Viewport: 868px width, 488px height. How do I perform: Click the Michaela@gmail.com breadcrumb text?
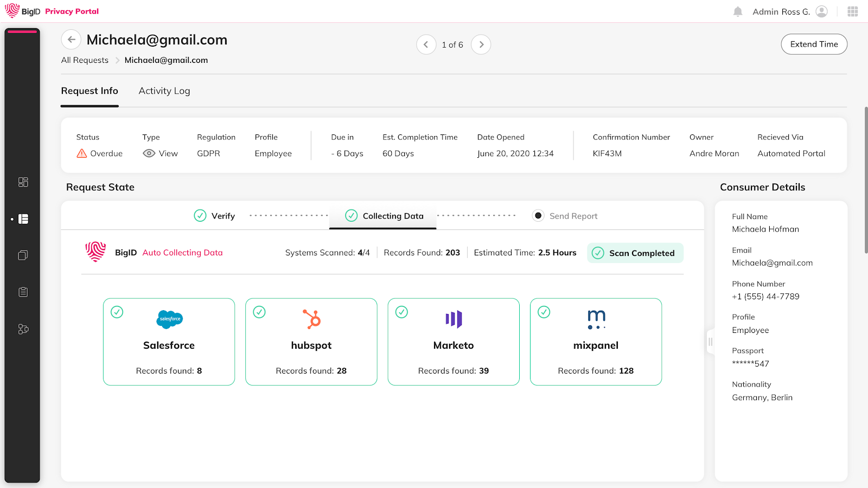pyautogui.click(x=166, y=60)
